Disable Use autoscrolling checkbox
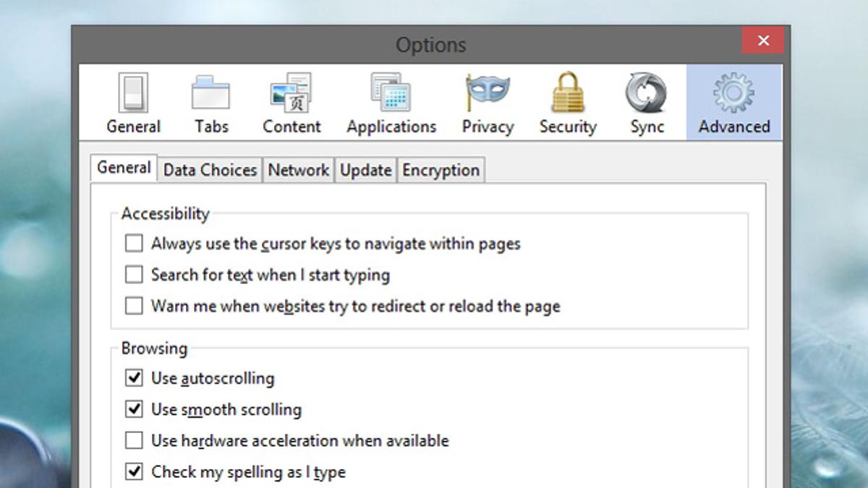Screen dimensions: 868x488 (134, 377)
